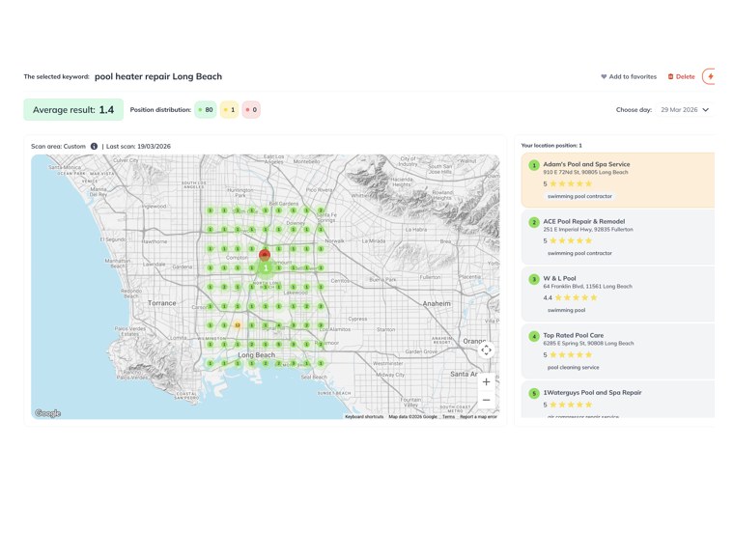
Task: Click the lightning bolt button
Action: click(x=709, y=76)
